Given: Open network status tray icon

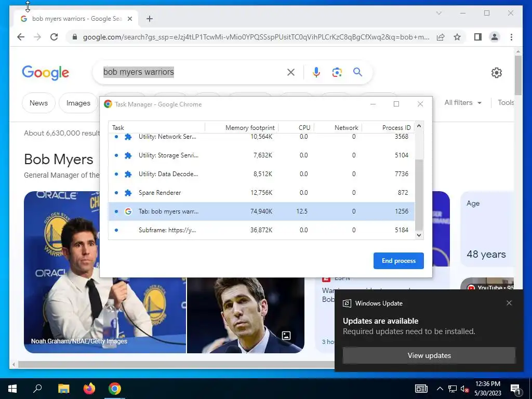Looking at the screenshot, I should (x=453, y=389).
